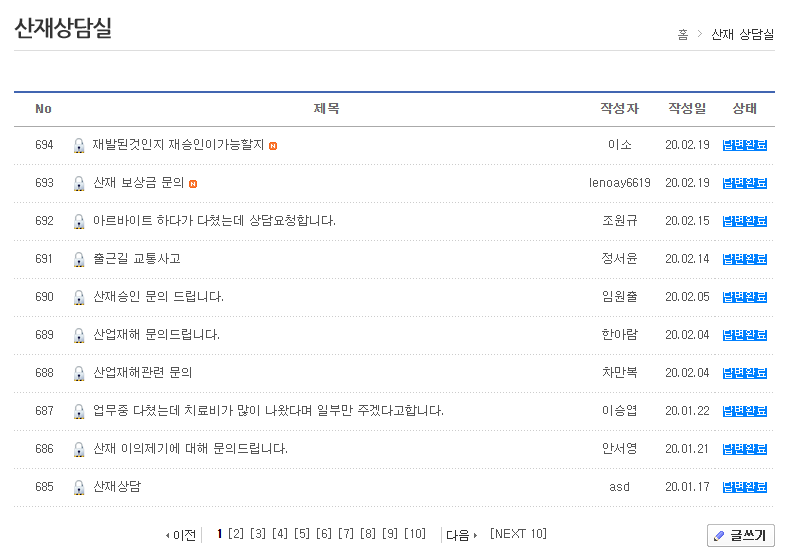Click the 답변완료 status badge for post 692
Screen dimensions: 788x557
coord(744,221)
